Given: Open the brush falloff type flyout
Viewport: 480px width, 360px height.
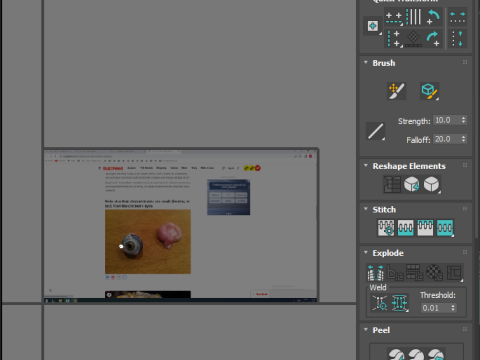Looking at the screenshot, I should (x=375, y=131).
